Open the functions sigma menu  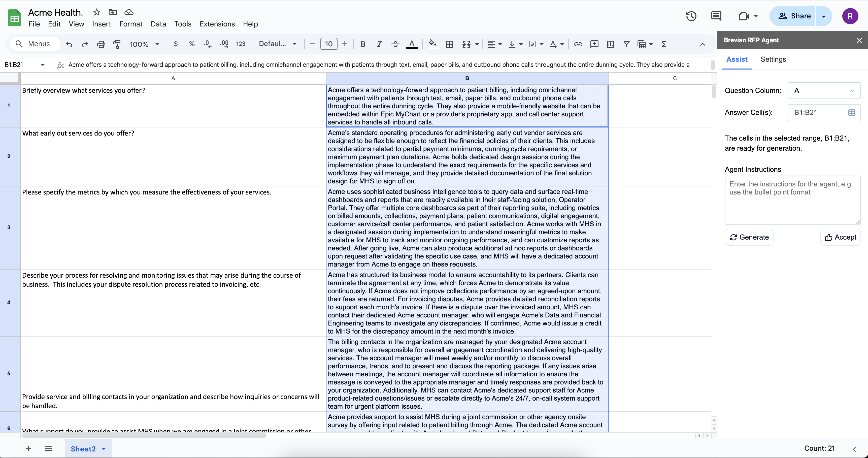(x=663, y=44)
